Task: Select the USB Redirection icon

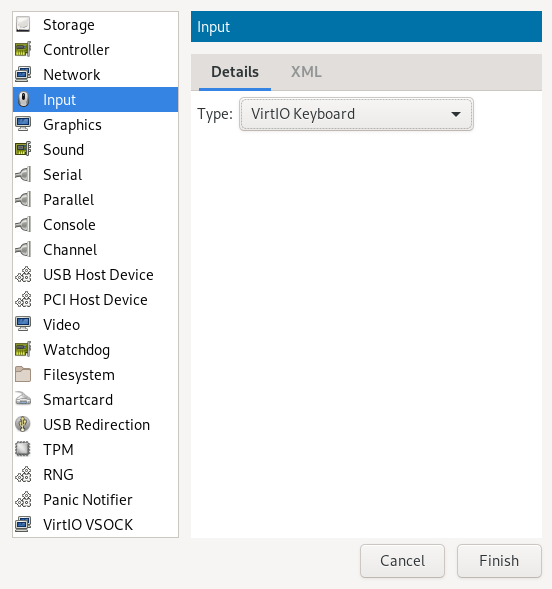Action: coord(23,424)
